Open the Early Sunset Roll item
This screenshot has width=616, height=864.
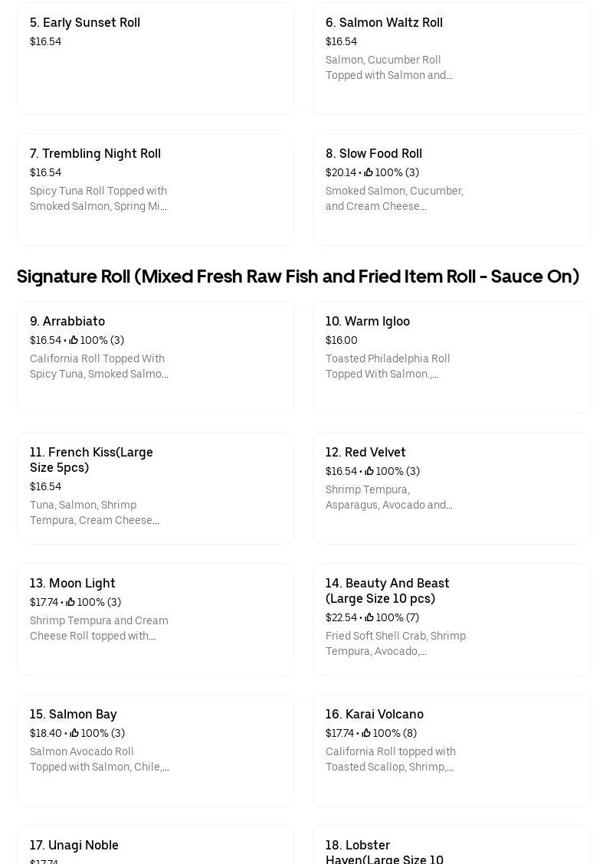pyautogui.click(x=155, y=58)
